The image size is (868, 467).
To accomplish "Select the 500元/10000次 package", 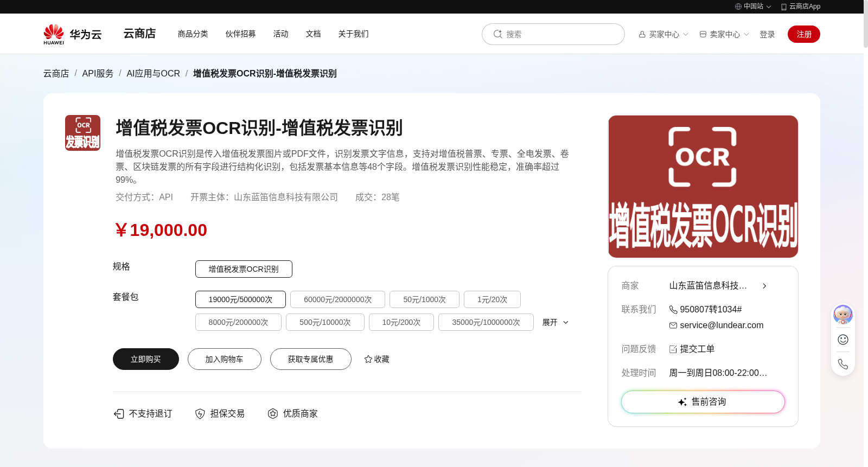I will tap(325, 322).
